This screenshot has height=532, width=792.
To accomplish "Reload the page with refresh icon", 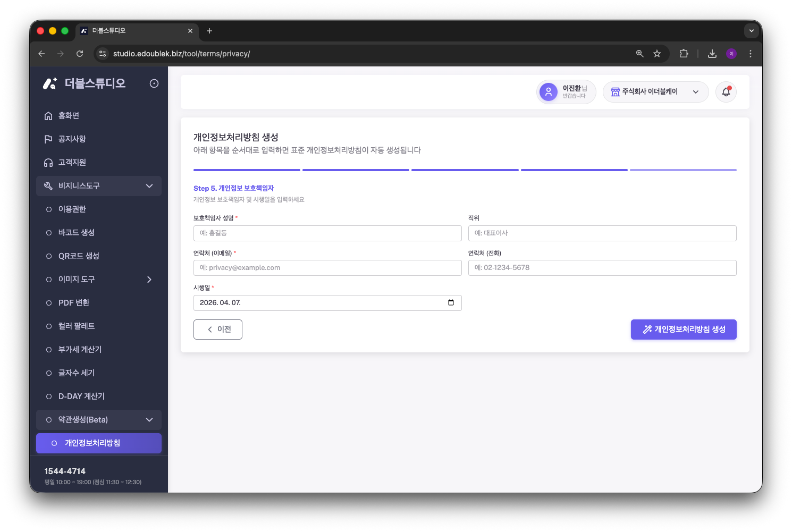I will (80, 54).
